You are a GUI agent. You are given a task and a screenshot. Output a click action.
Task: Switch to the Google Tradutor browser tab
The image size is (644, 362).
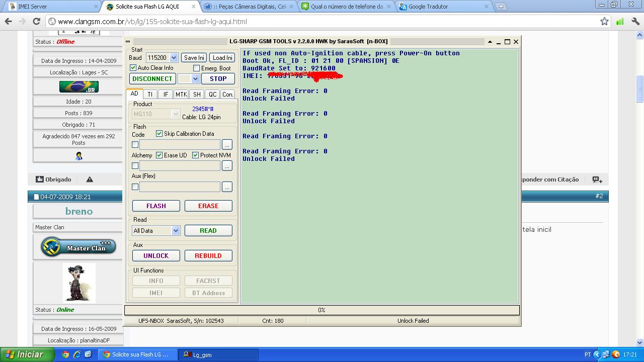pos(443,7)
